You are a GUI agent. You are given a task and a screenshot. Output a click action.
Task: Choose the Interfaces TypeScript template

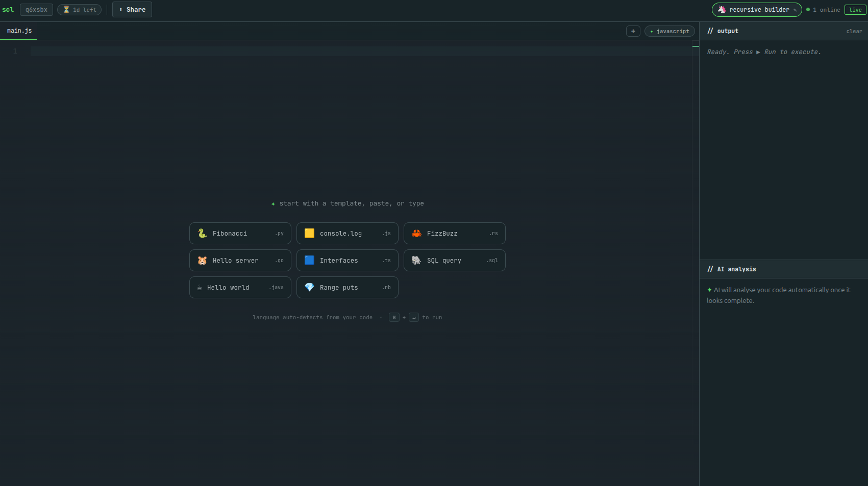(348, 261)
